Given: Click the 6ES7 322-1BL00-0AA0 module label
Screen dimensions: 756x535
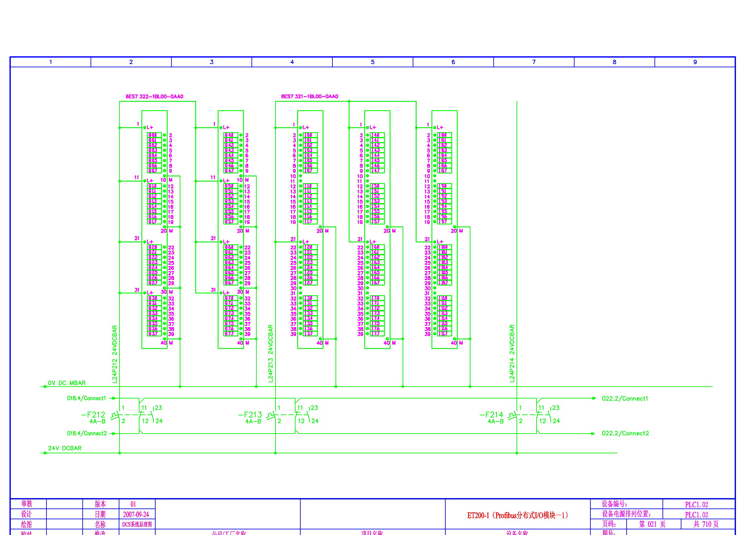Looking at the screenshot, I should tap(155, 97).
